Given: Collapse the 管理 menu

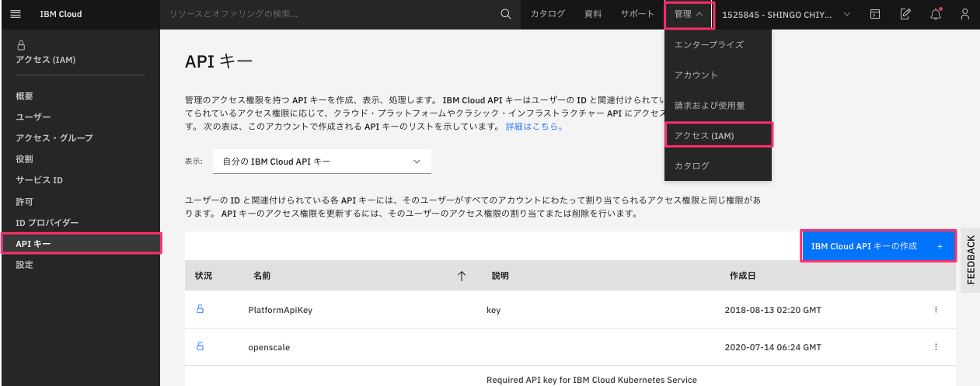Looking at the screenshot, I should point(689,14).
